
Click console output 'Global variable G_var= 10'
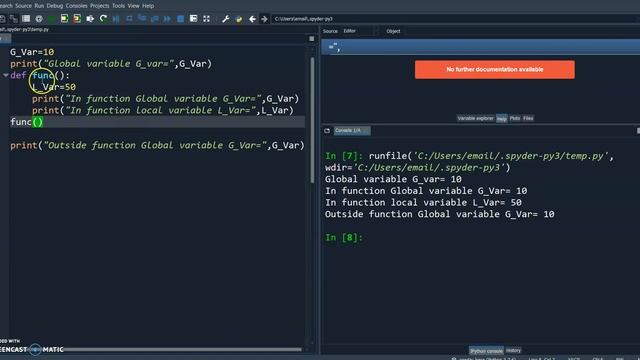[x=393, y=179]
